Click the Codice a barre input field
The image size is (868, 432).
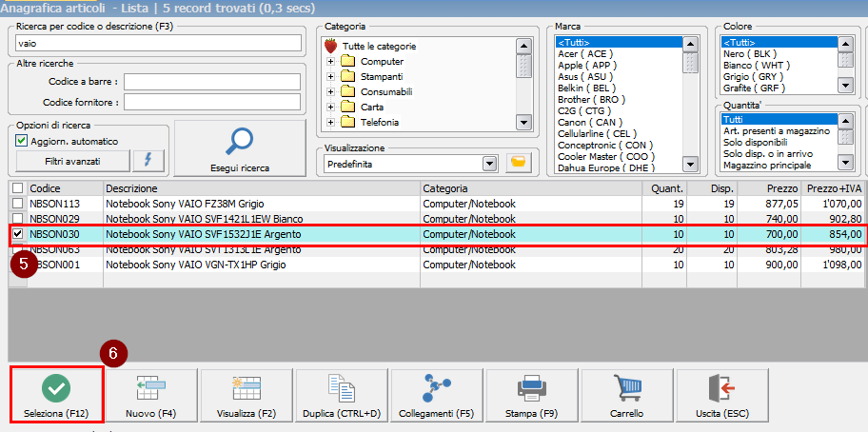[x=212, y=81]
